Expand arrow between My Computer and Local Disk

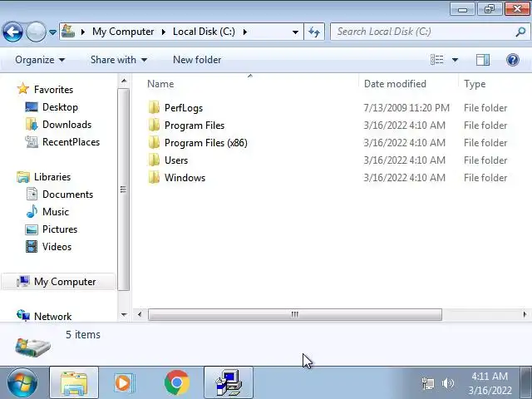[164, 32]
